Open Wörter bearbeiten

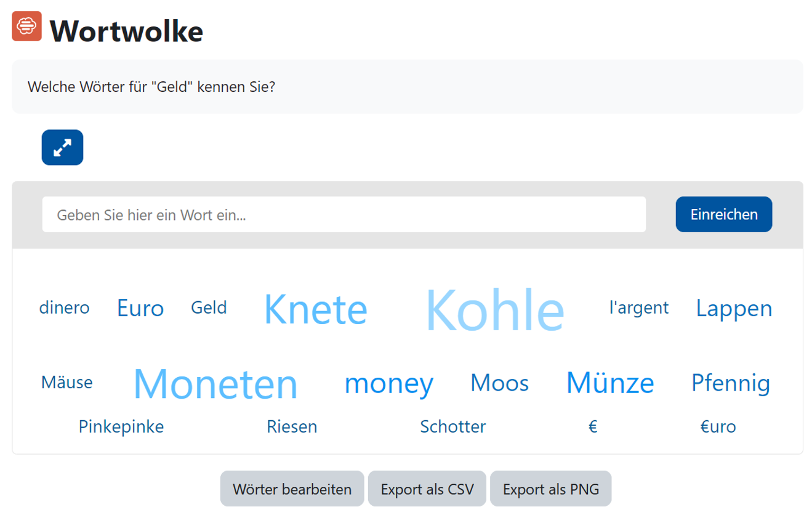click(x=292, y=489)
